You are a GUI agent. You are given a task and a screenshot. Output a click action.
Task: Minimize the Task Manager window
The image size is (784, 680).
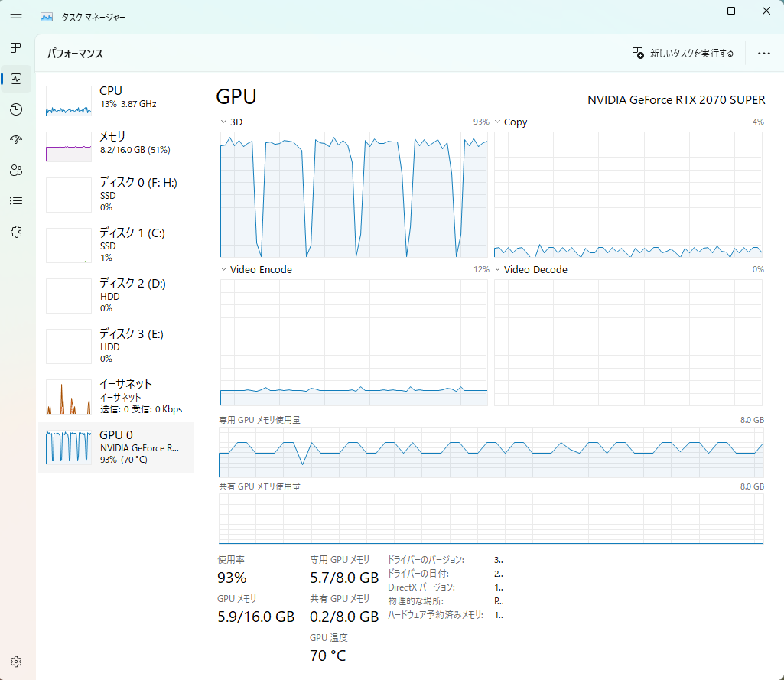click(x=697, y=11)
